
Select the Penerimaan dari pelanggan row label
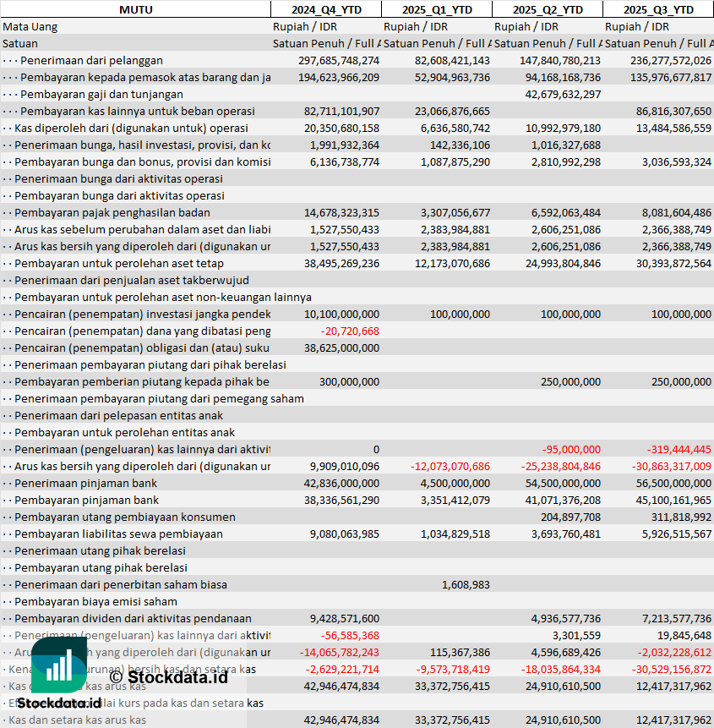[91, 60]
